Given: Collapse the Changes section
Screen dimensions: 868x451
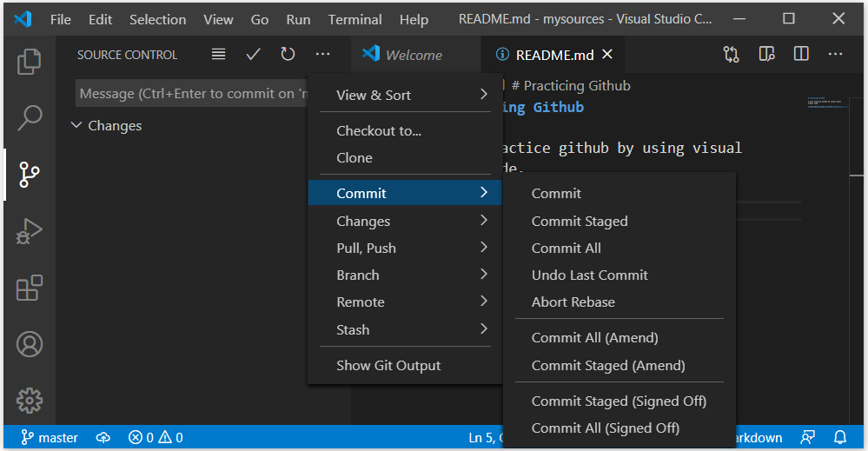Looking at the screenshot, I should [x=106, y=126].
